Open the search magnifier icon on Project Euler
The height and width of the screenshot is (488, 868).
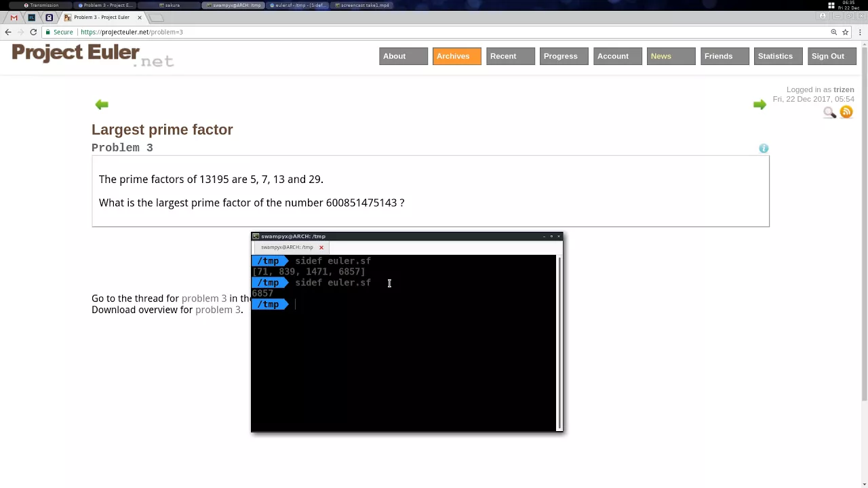tap(829, 113)
